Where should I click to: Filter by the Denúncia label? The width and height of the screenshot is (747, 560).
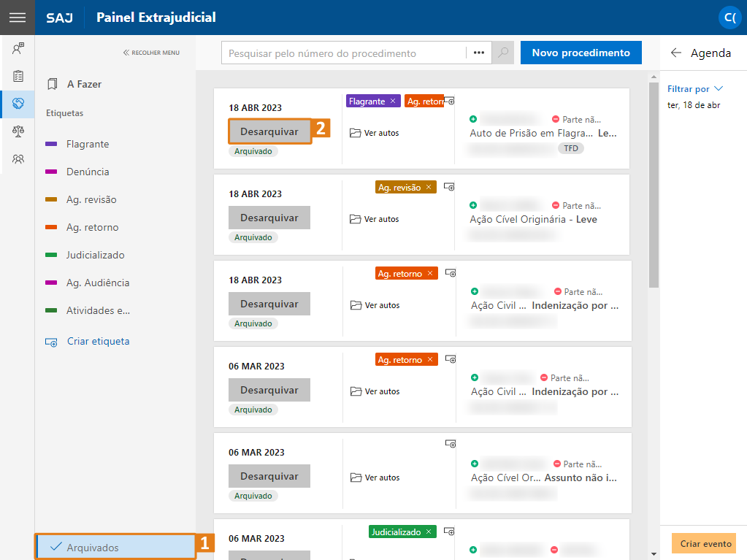click(x=77, y=172)
